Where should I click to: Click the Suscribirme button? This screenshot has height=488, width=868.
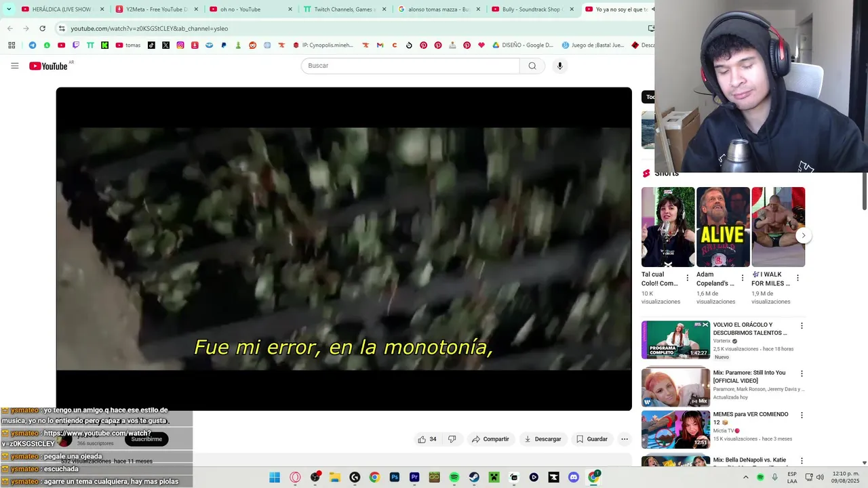(x=146, y=439)
